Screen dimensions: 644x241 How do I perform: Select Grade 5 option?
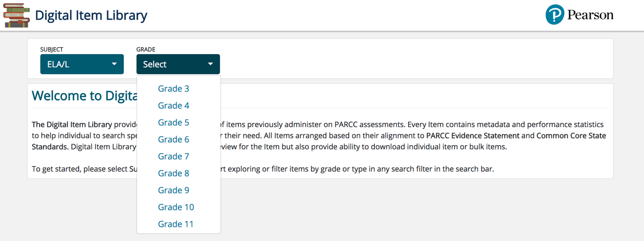pyautogui.click(x=173, y=122)
